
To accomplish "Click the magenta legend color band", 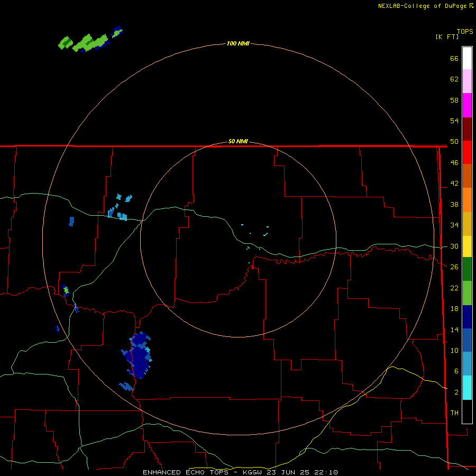I will (467, 105).
